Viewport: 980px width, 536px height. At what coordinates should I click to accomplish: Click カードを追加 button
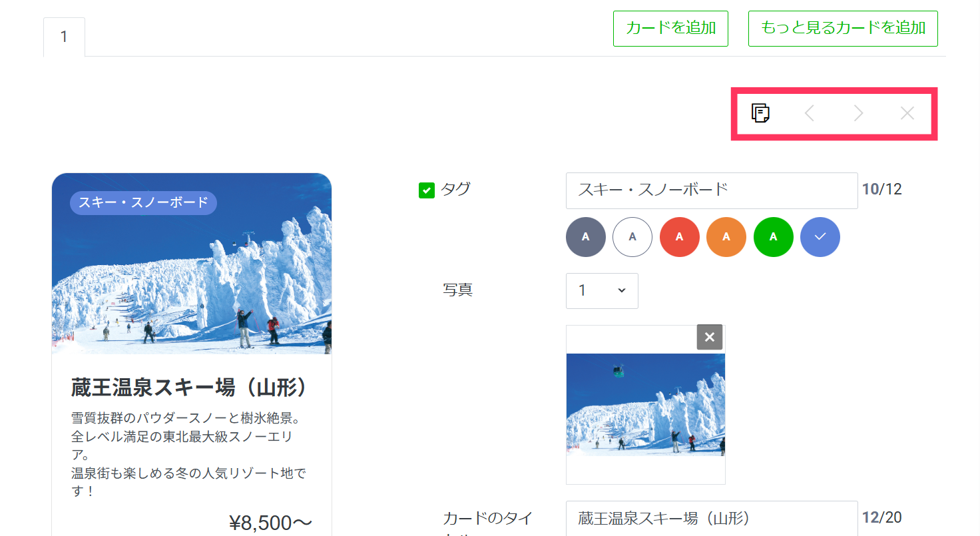click(670, 29)
